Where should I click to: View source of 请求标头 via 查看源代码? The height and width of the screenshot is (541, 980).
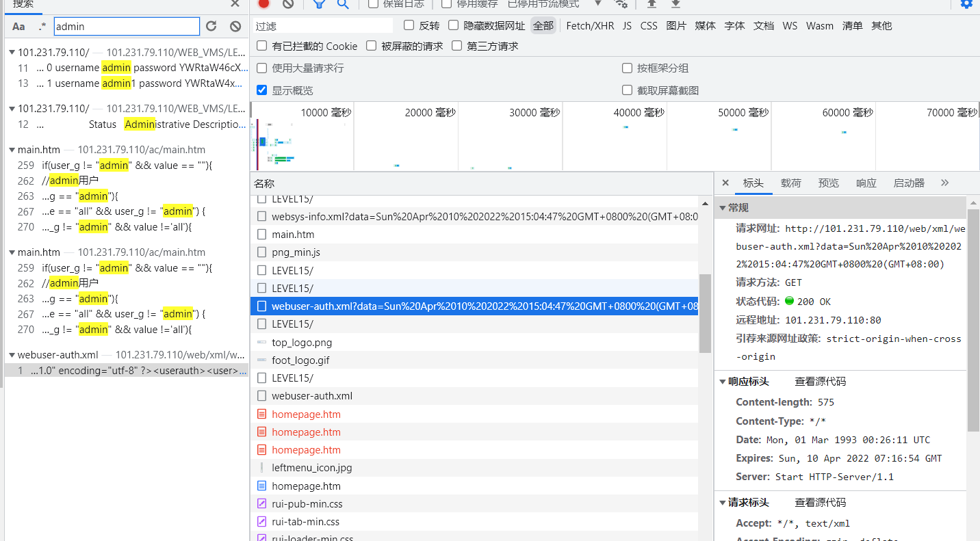820,503
